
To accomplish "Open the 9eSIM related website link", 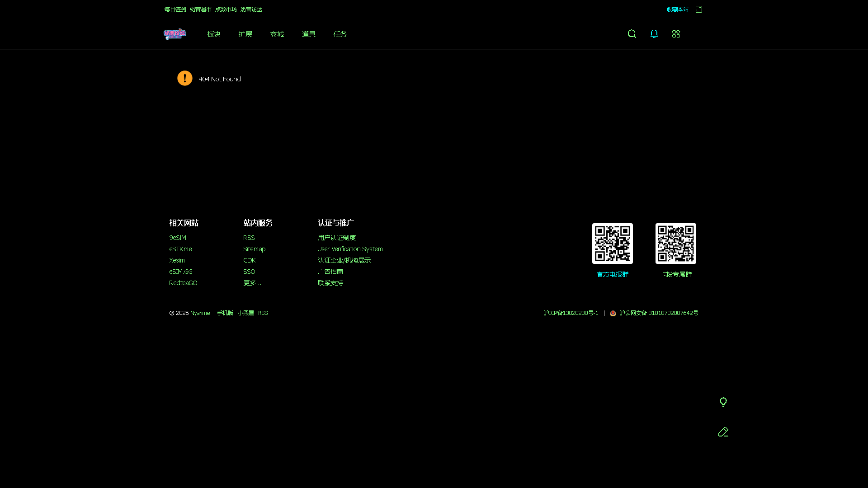I will click(x=177, y=237).
